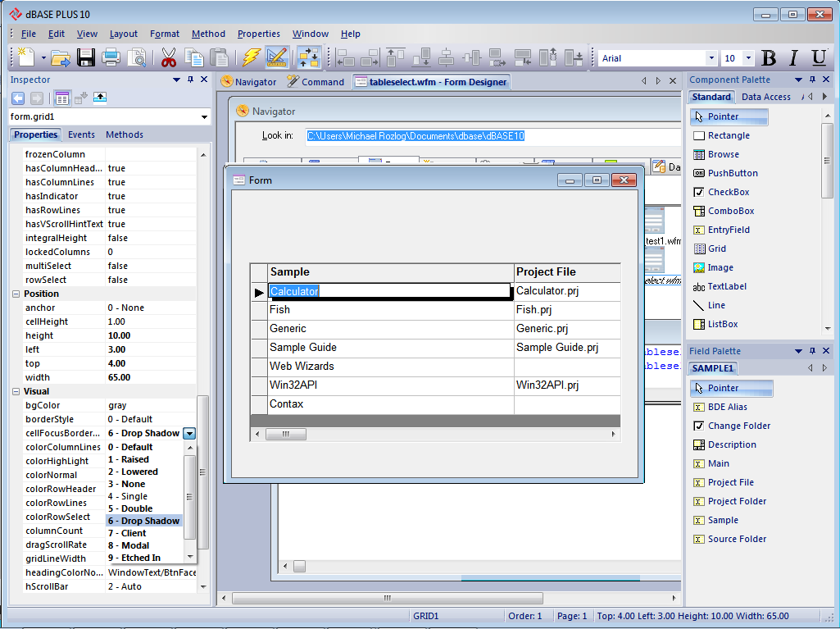This screenshot has width=840, height=629.
Task: Cut with the scissors icon
Action: [168, 57]
